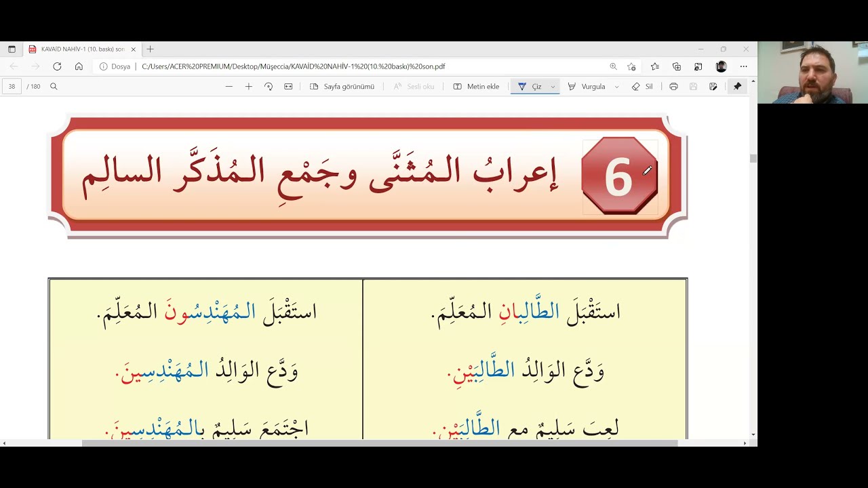868x488 pixels.
Task: Click the lesson title إعراب المثنى
Action: coord(321,176)
